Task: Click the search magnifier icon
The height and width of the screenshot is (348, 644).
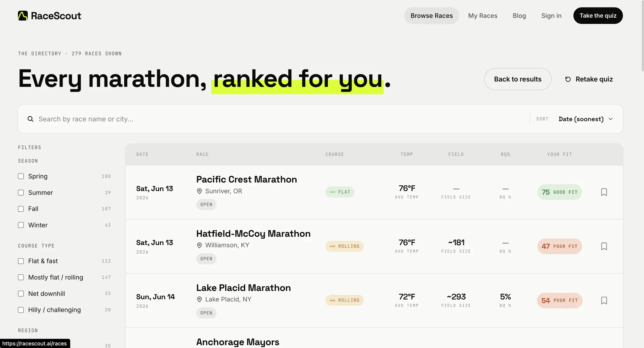Action: tap(31, 119)
